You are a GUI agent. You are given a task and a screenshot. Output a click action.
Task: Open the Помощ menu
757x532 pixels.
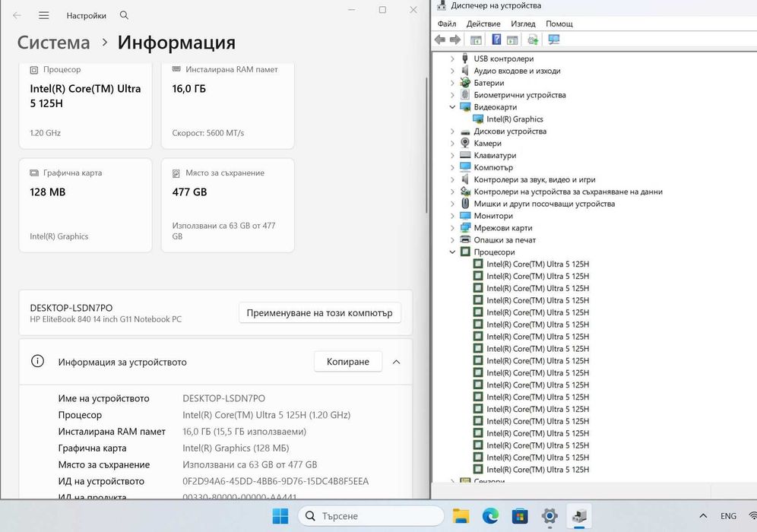pyautogui.click(x=559, y=24)
